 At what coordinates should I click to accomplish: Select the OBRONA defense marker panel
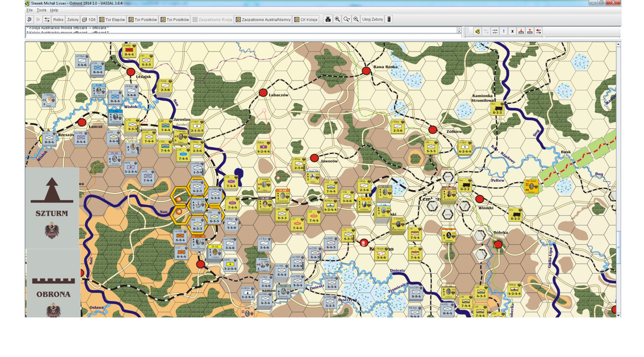tap(53, 283)
